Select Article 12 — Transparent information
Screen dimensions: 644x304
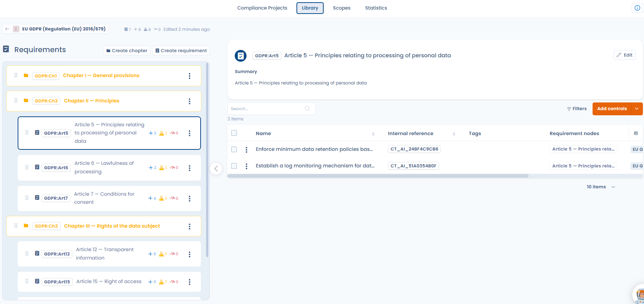coord(109,254)
